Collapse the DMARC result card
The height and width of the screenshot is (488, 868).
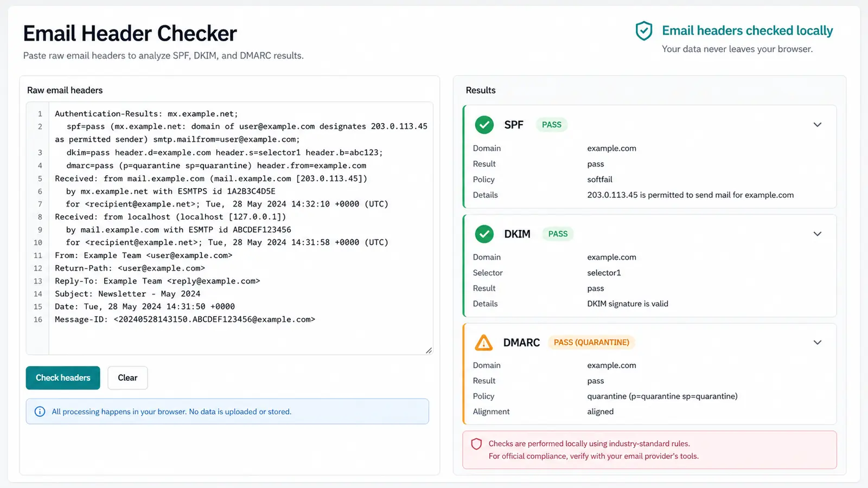[818, 342]
